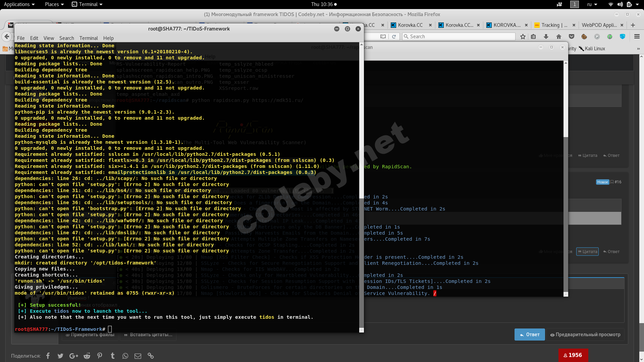The image size is (644, 362).
Task: Click inside the Firefox Search field
Action: pos(460,37)
